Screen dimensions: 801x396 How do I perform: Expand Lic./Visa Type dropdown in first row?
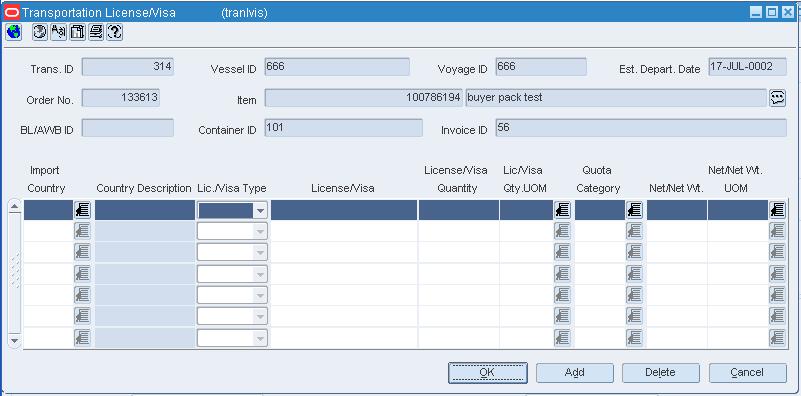point(261,211)
